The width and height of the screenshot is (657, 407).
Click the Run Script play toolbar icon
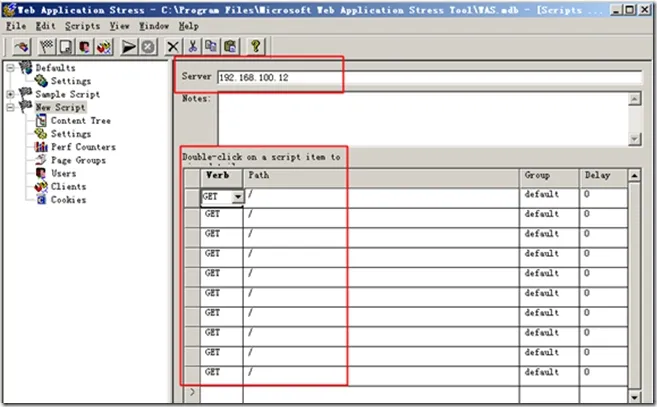point(129,47)
